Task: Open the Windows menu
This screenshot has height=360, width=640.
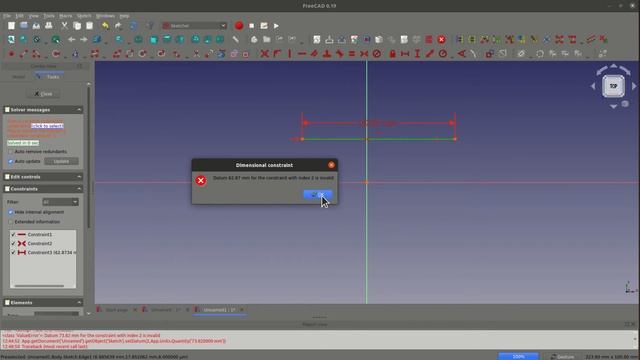Action: coord(105,16)
